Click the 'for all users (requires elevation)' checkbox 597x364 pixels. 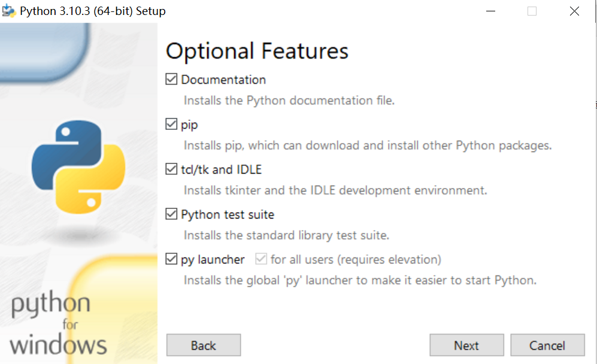click(262, 259)
